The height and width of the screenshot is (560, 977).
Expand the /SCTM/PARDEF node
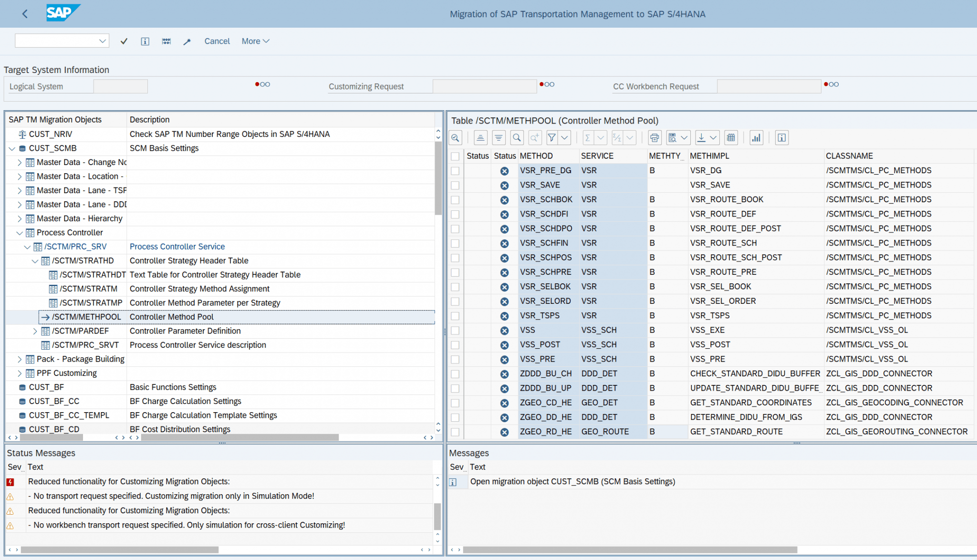point(35,331)
